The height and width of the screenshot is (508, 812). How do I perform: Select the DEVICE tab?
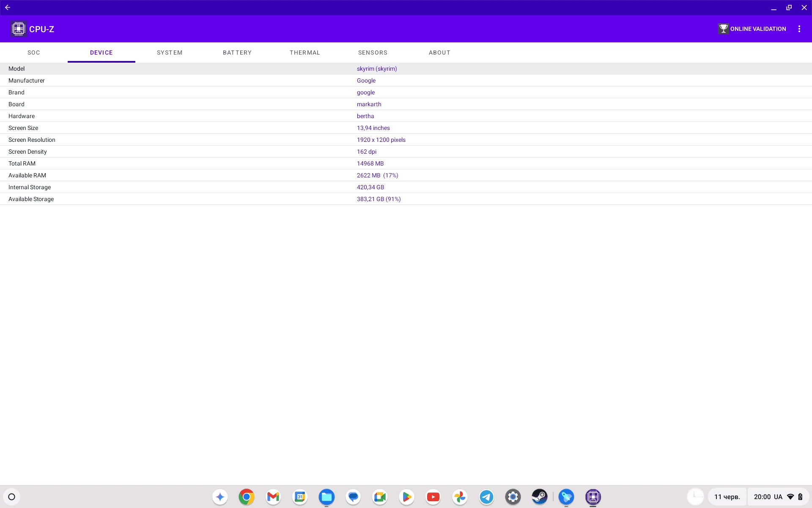coord(101,52)
